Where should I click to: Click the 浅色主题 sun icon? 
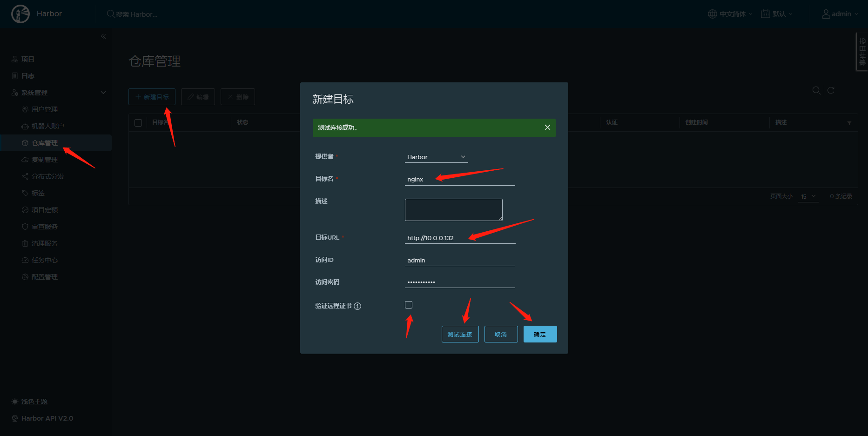(x=15, y=402)
